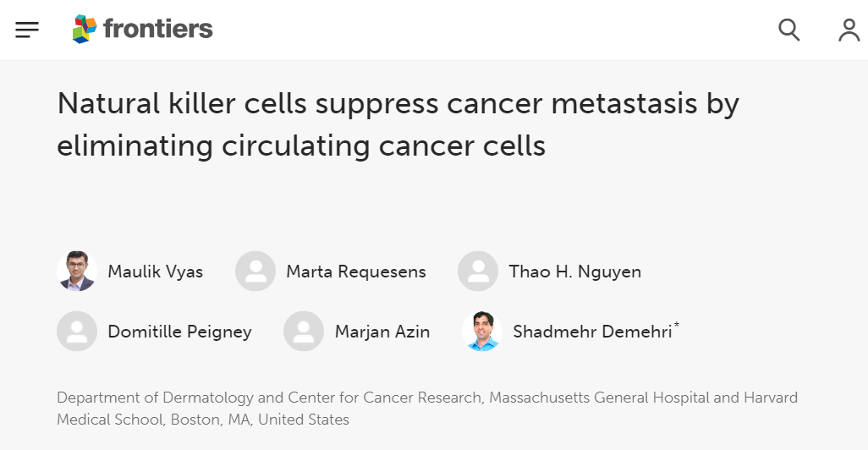Open author link Shadmehr Demehri
The width and height of the screenshot is (868, 450).
coord(592,332)
